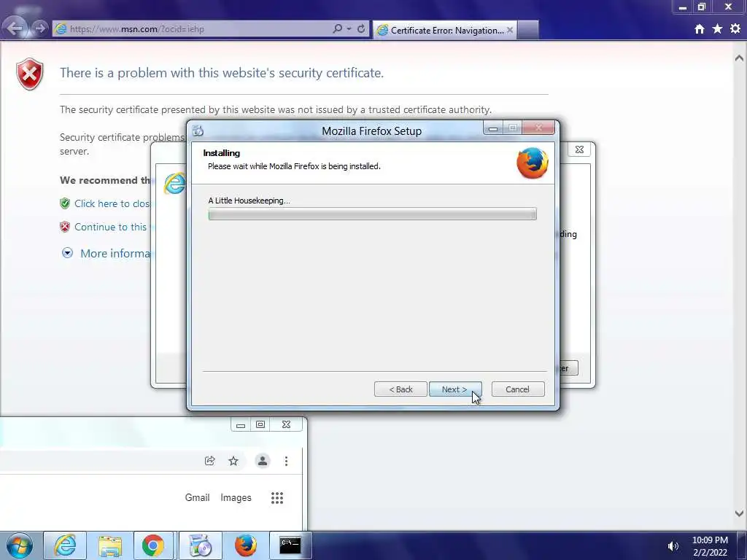Screen dimensions: 747x560
Task: Click the red shield certificate error icon
Action: 29,74
